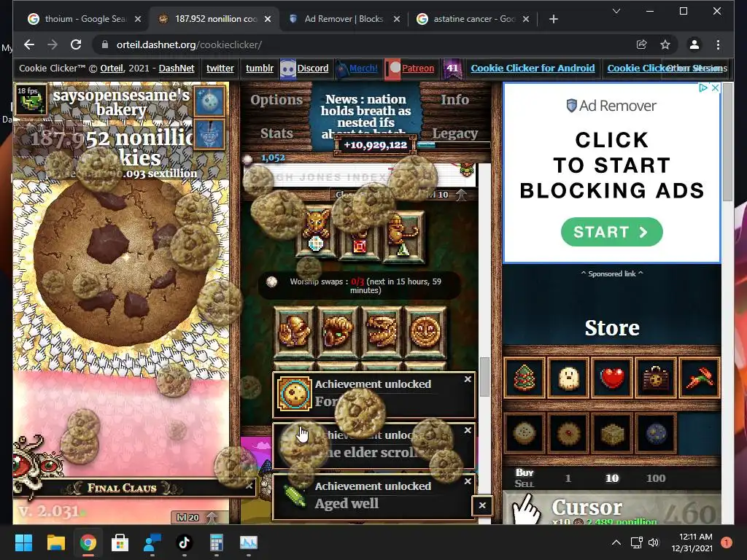Open the Windows Start menu
The width and height of the screenshot is (747, 560).
23,542
